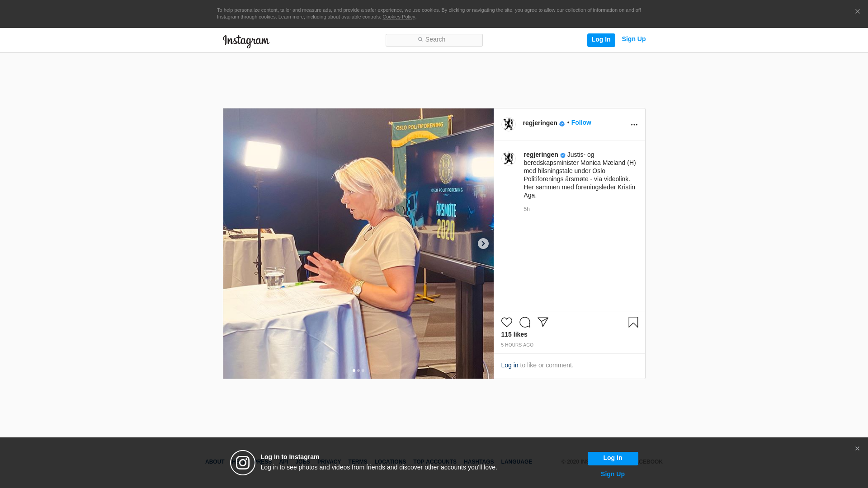View the 115 likes list

(514, 334)
